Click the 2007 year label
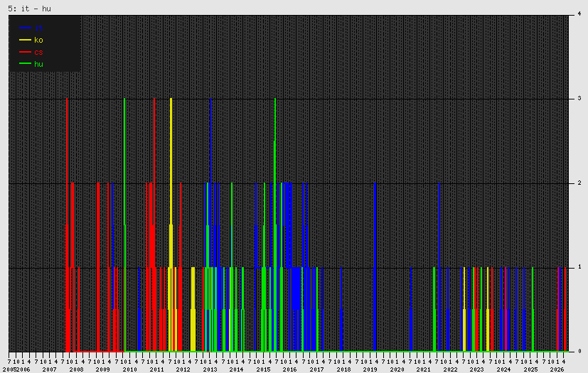This screenshot has height=373, width=588. [49, 369]
